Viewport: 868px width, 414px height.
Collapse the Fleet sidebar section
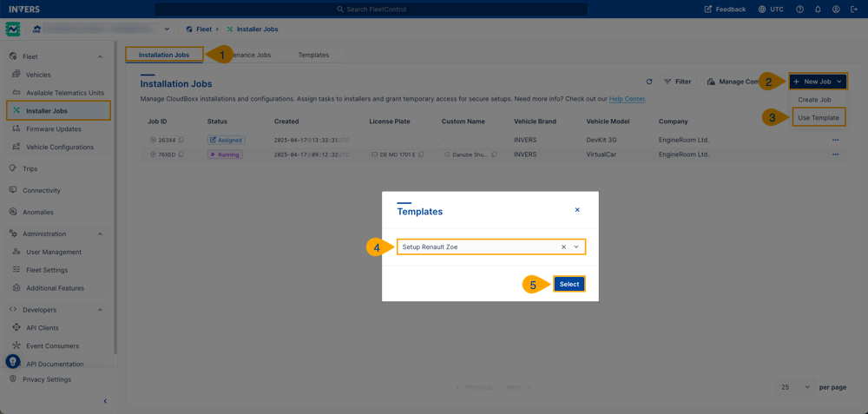tap(100, 57)
